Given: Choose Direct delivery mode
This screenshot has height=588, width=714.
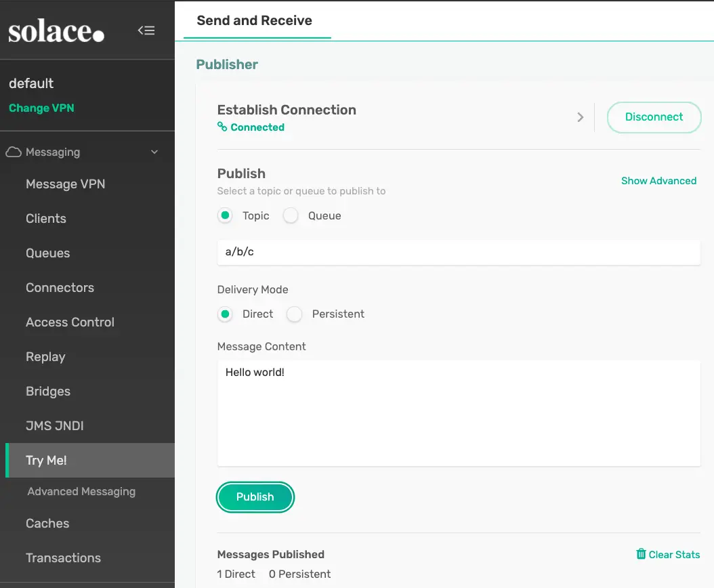Looking at the screenshot, I should click(225, 314).
